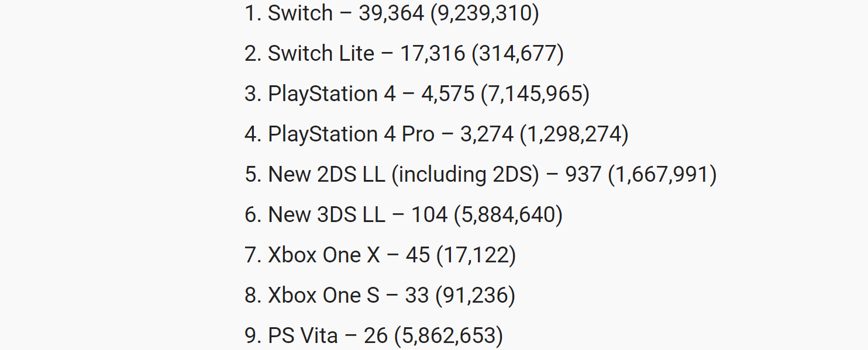Select the Switch Lite list item

point(404,54)
